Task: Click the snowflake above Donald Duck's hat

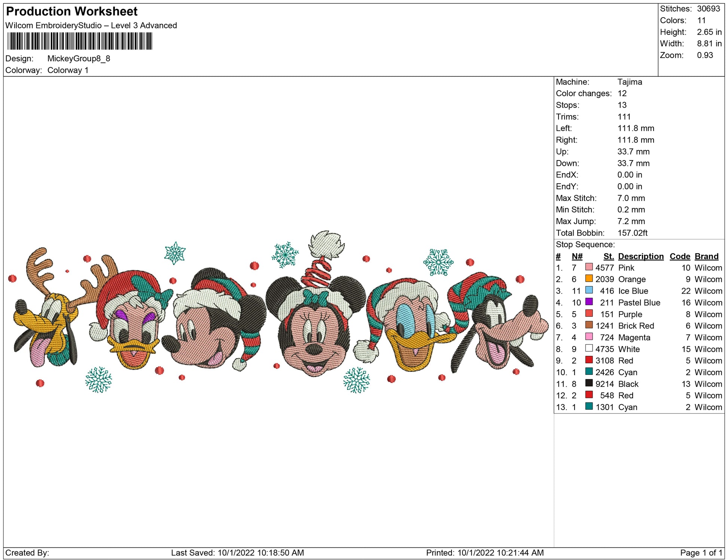Action: 438,262
